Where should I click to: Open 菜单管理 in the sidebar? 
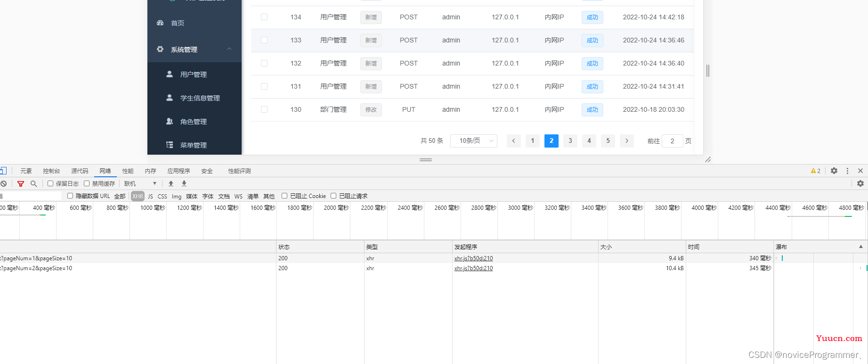click(x=194, y=145)
